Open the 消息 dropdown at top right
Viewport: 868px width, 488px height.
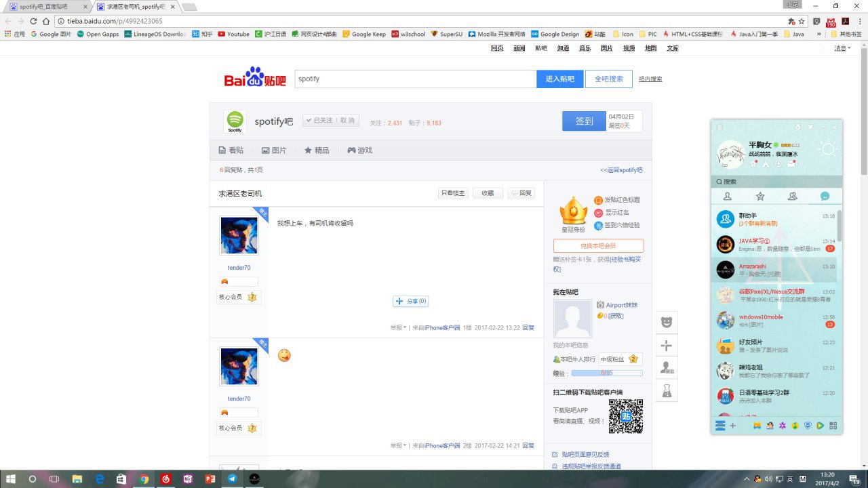coord(842,48)
